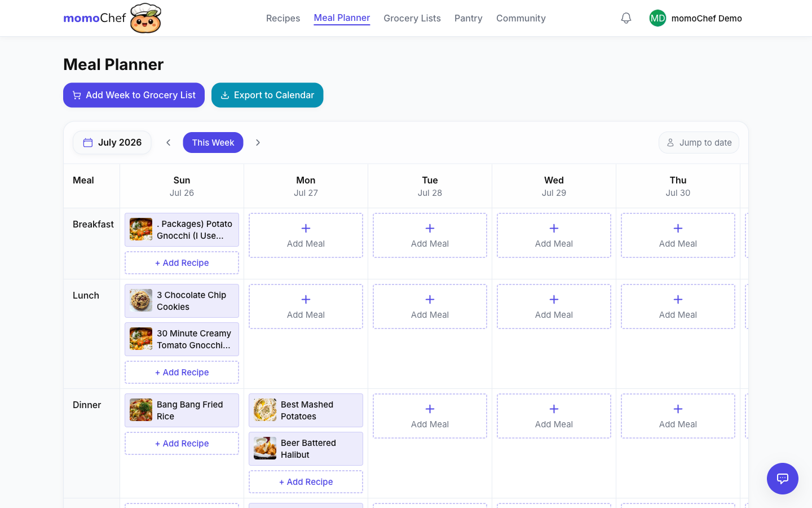Open the MD user avatar
Viewport: 812px width, 508px height.
pyautogui.click(x=657, y=18)
